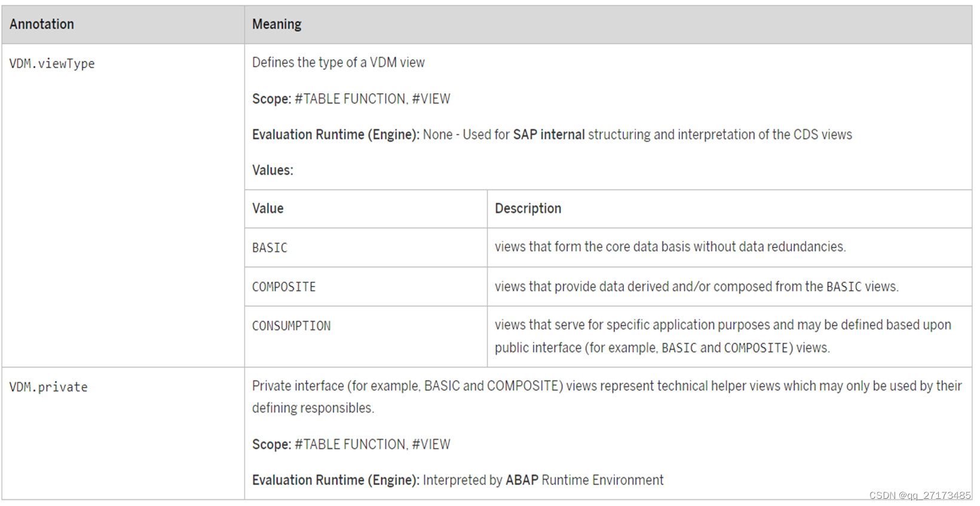This screenshot has width=980, height=506.
Task: Select the CONSUMPTION value cell
Action: point(291,326)
